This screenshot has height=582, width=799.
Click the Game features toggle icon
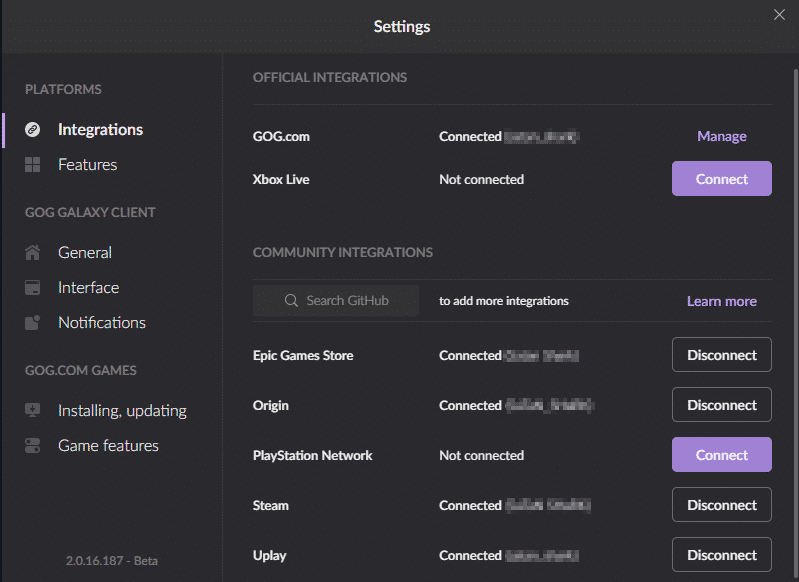(x=33, y=446)
